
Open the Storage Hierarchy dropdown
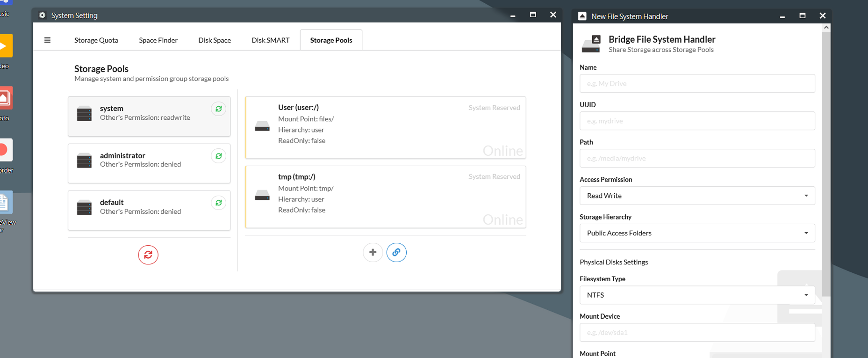pos(697,233)
